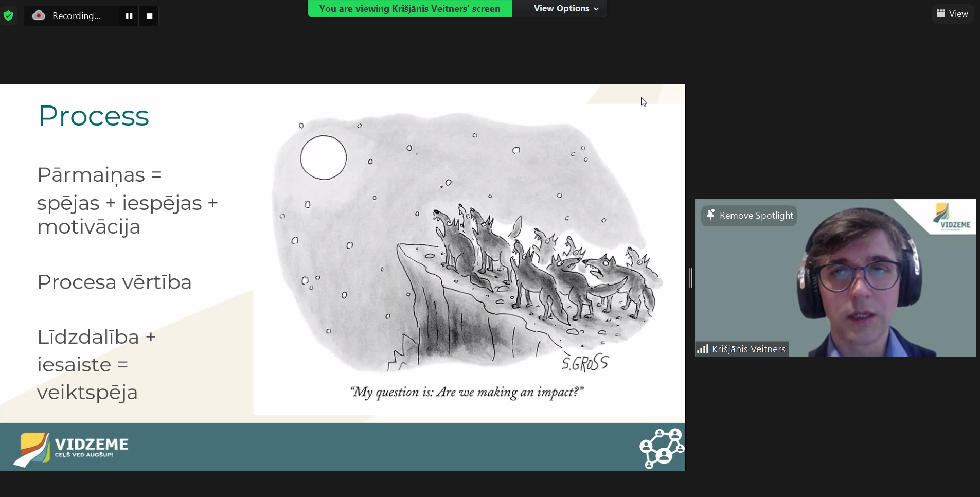The image size is (980, 497).
Task: Click the green screen-viewing notification banner
Action: click(x=409, y=9)
